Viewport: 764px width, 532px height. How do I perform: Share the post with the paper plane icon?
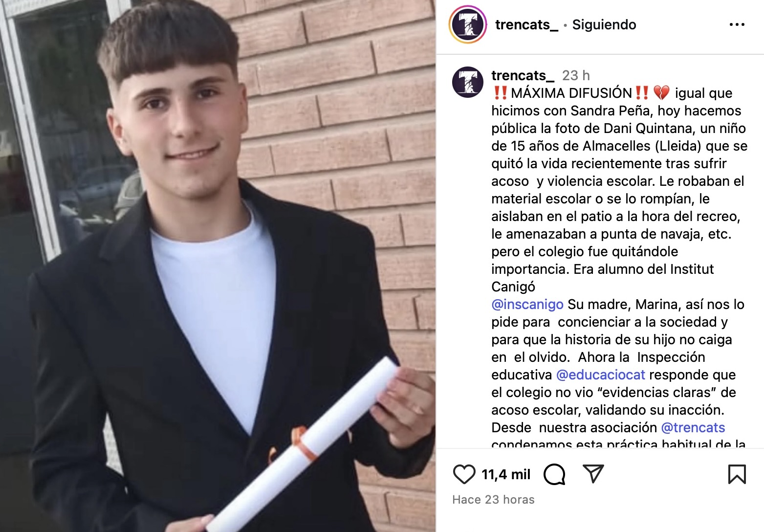tap(593, 474)
